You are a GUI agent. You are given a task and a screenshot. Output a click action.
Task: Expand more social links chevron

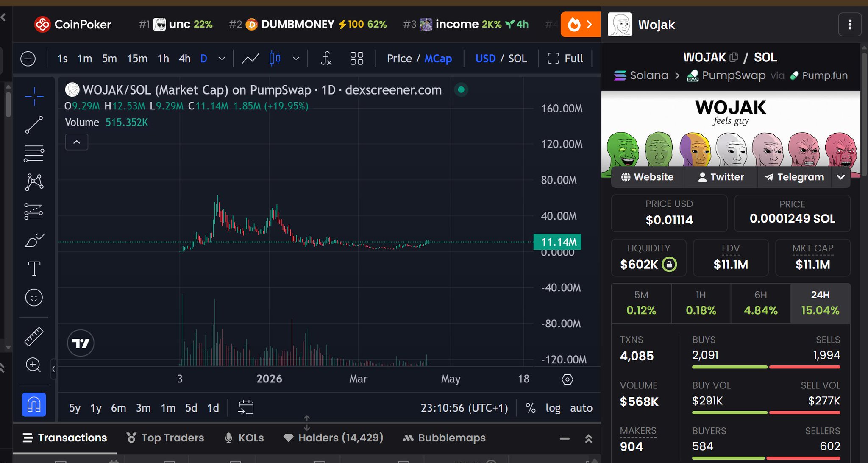coord(841,177)
